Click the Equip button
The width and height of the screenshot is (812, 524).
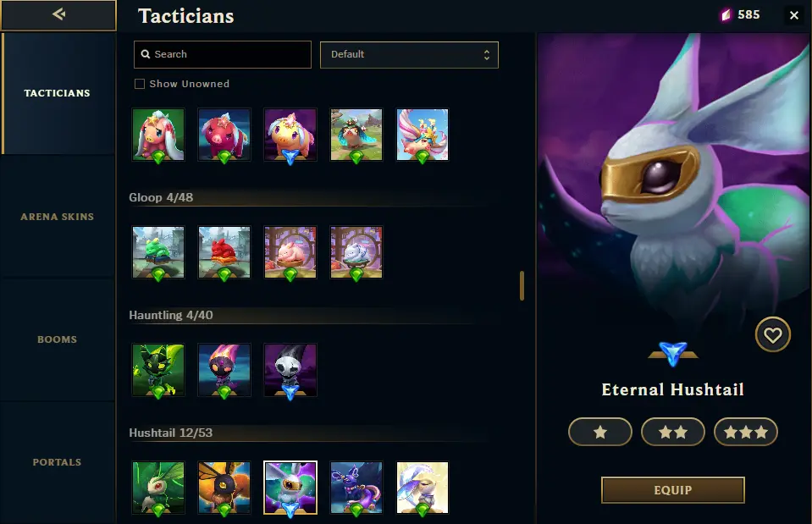click(672, 490)
